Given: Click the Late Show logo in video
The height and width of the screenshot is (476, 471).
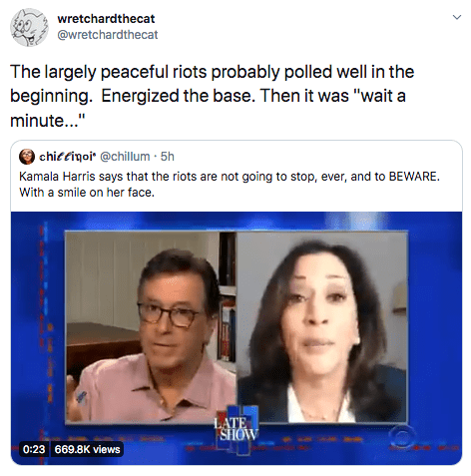Looking at the screenshot, I should pyautogui.click(x=235, y=429).
